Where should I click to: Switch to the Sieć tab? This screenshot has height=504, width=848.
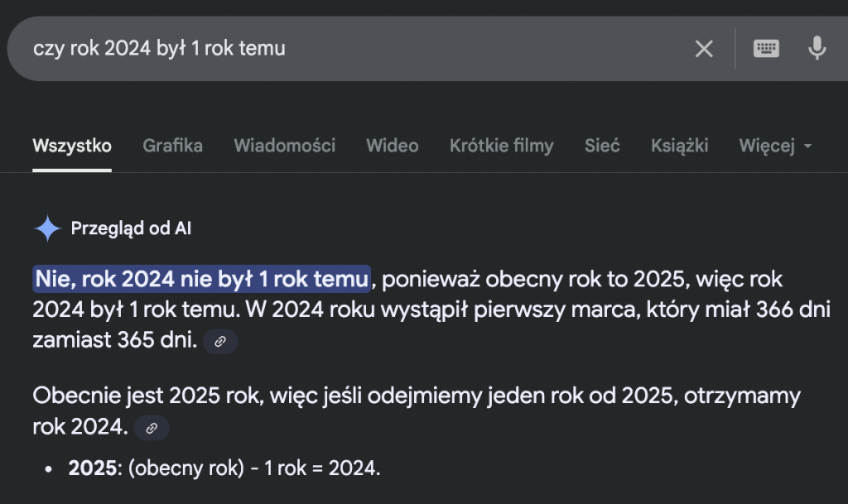pyautogui.click(x=601, y=146)
